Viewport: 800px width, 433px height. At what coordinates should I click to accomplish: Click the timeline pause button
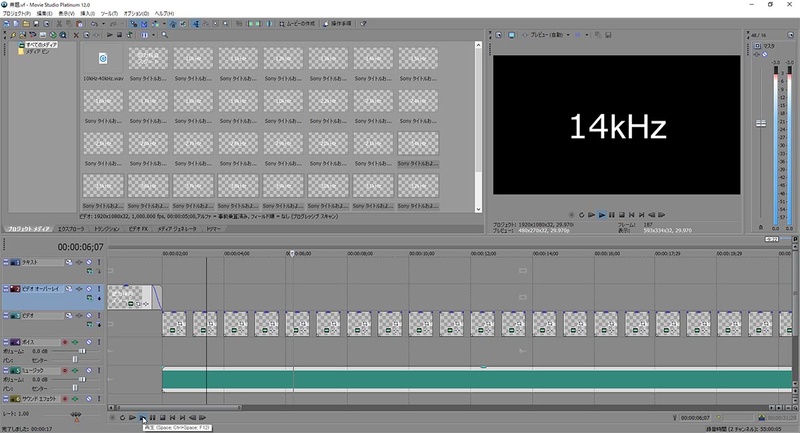point(152,417)
